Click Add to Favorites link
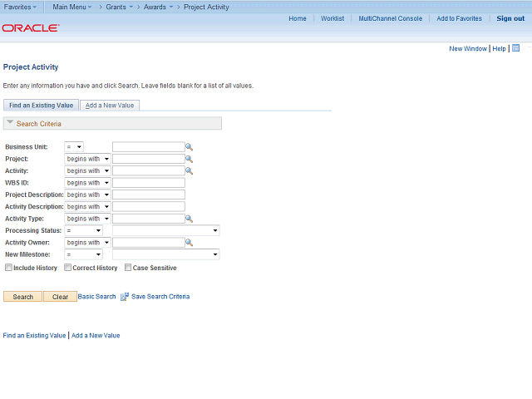The image size is (532, 399). [459, 18]
